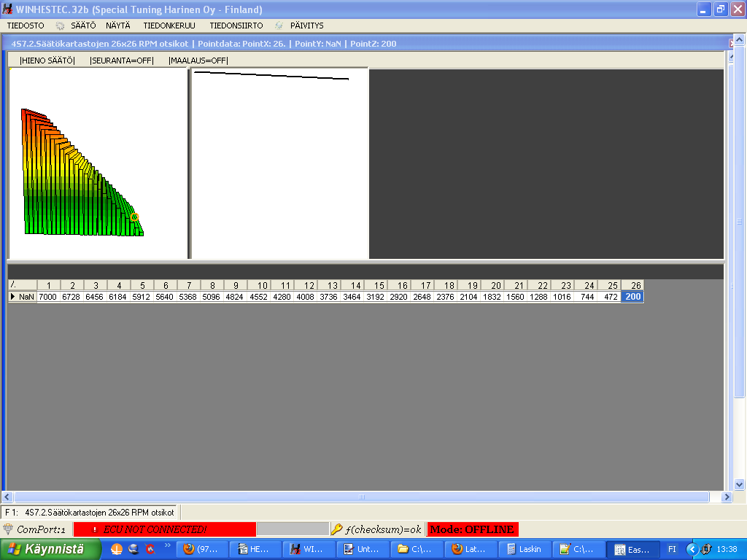Image resolution: width=747 pixels, height=560 pixels.
Task: Click inner window close button
Action: coord(731,43)
